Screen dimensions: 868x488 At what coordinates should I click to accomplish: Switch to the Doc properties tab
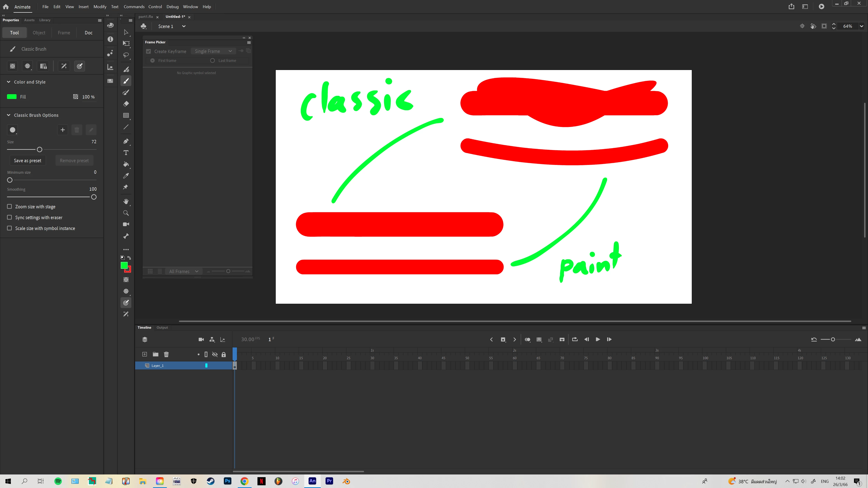(x=88, y=33)
